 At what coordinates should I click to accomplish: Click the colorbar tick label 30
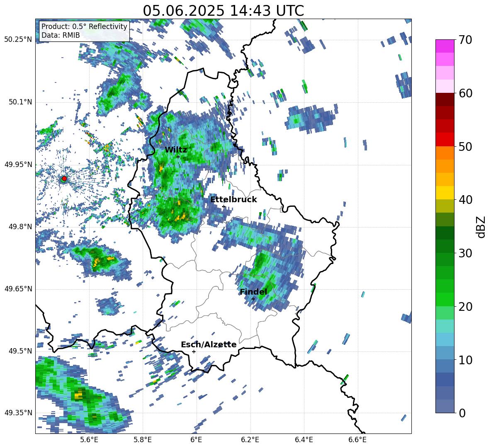point(465,253)
